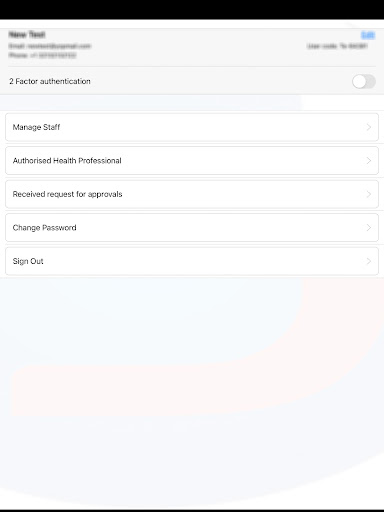
Task: Click empty background below the Sign Out row
Action: 192,383
